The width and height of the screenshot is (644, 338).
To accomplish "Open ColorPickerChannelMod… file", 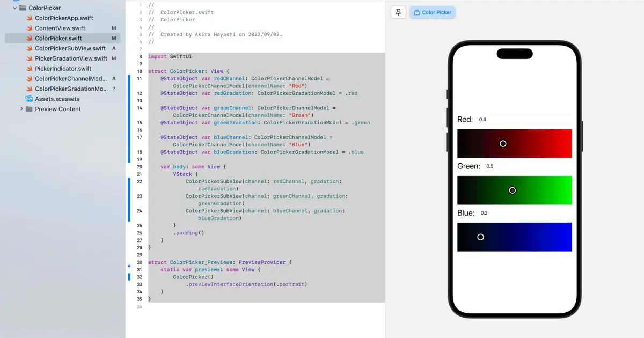I will [71, 79].
